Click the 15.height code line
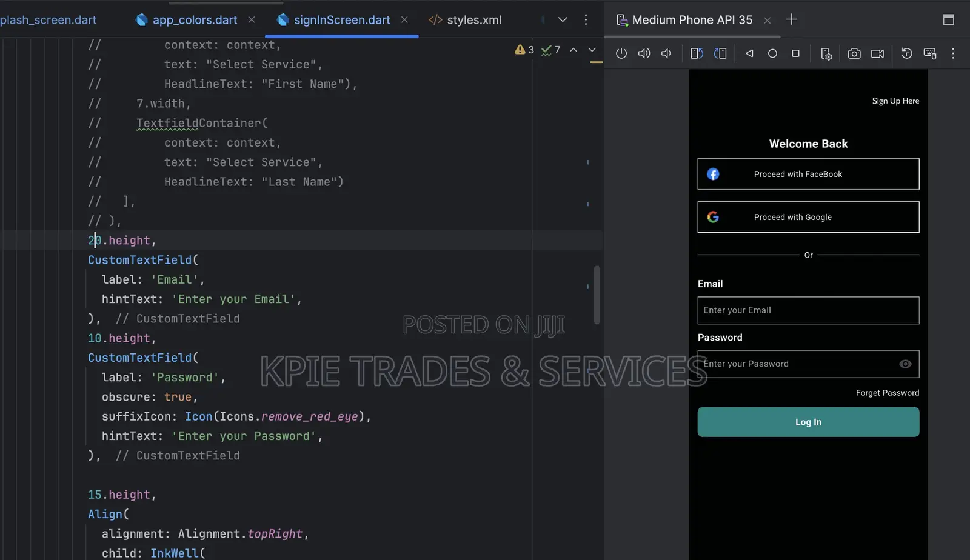The image size is (970, 560). (122, 495)
